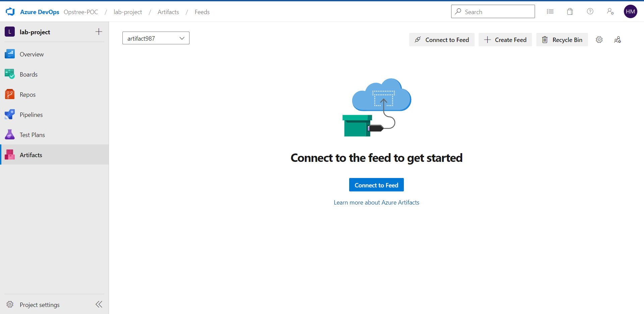Select Artifacts in the sidebar
Image resolution: width=644 pixels, height=314 pixels.
[54, 155]
